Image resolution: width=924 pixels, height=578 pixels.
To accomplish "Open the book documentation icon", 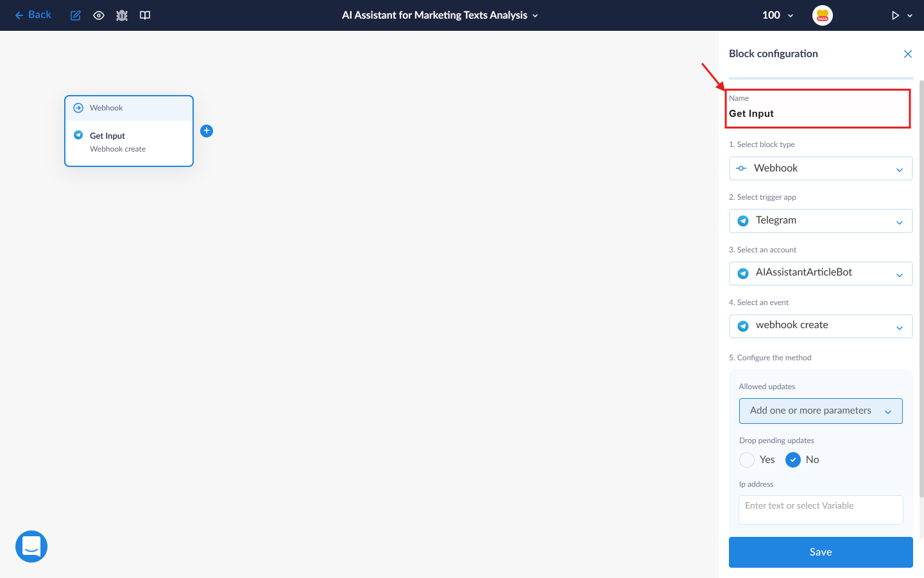I will point(145,15).
